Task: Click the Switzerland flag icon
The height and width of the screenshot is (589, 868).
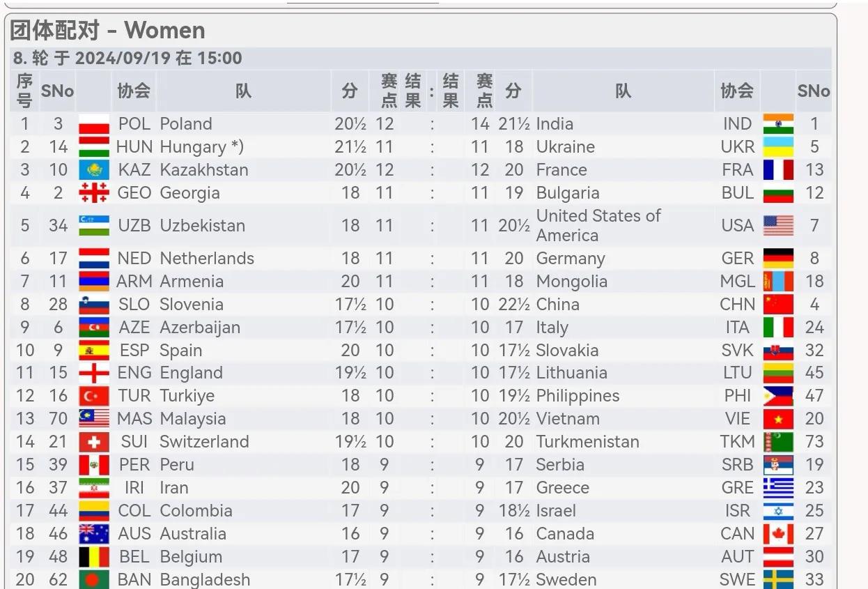Action: click(x=94, y=442)
